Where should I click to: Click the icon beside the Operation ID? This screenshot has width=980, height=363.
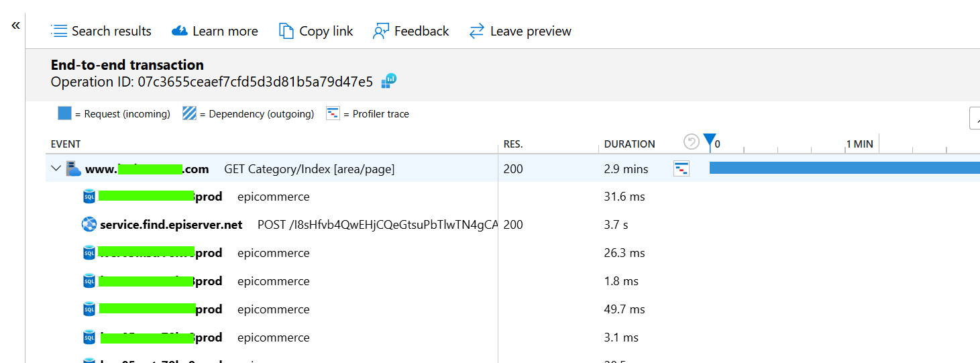point(389,81)
